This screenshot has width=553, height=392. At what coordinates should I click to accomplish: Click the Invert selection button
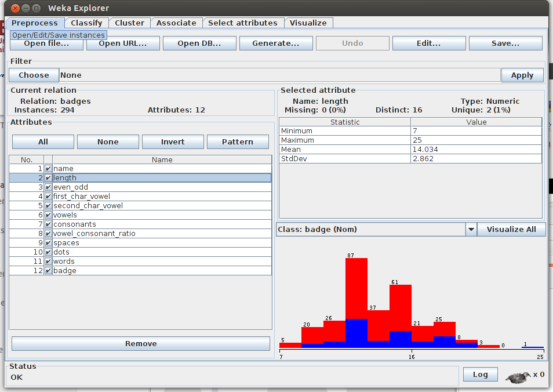(x=173, y=142)
